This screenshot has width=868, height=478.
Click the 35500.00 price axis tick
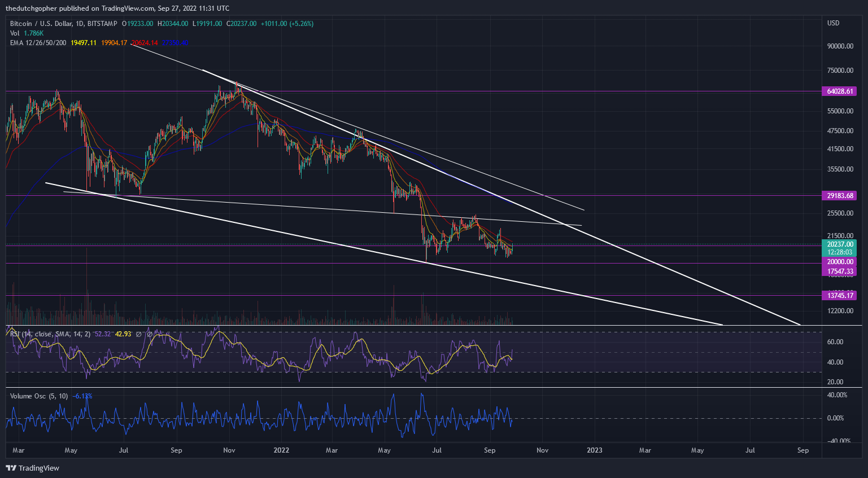point(840,169)
